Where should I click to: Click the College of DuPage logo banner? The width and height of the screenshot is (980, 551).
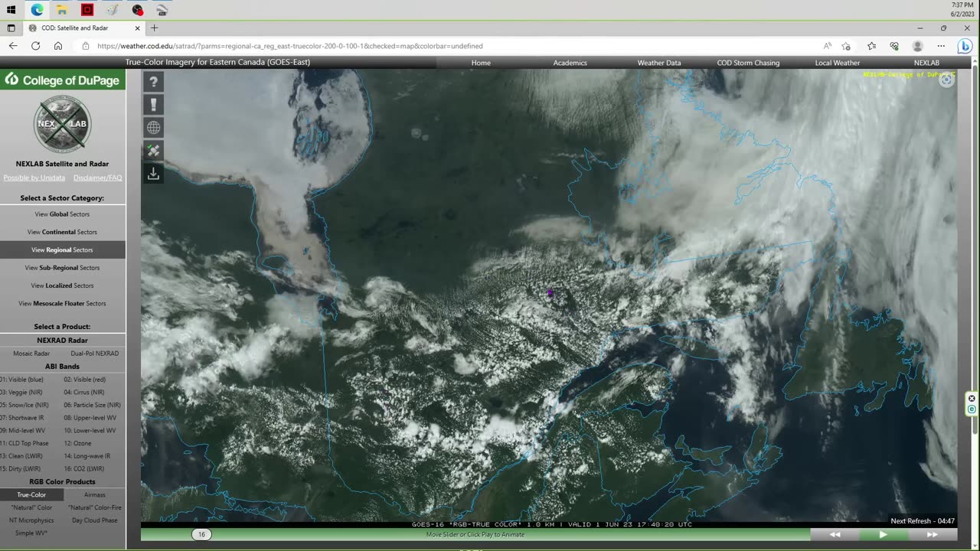63,80
